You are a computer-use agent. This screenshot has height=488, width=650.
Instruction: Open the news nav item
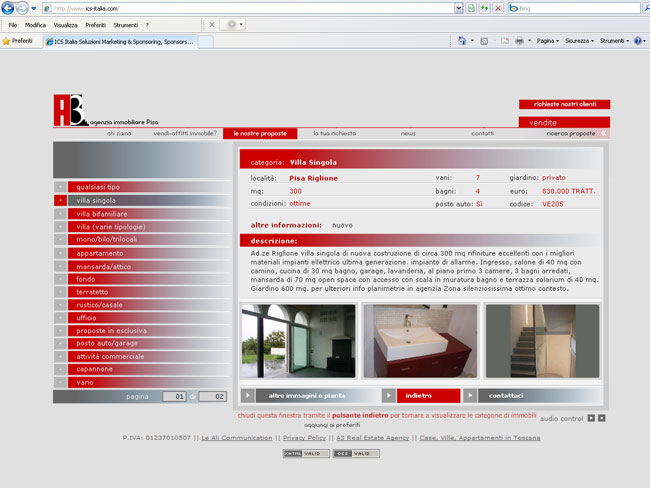[408, 134]
